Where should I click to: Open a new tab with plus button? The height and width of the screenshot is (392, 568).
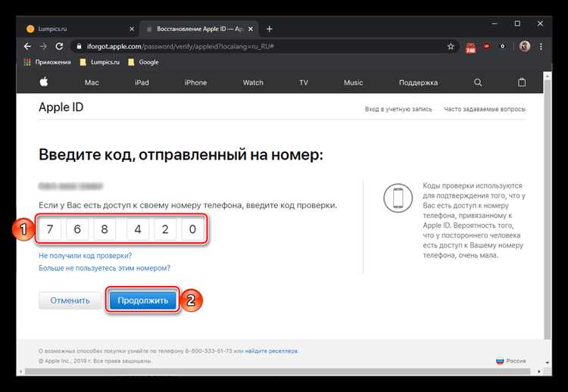(x=269, y=29)
